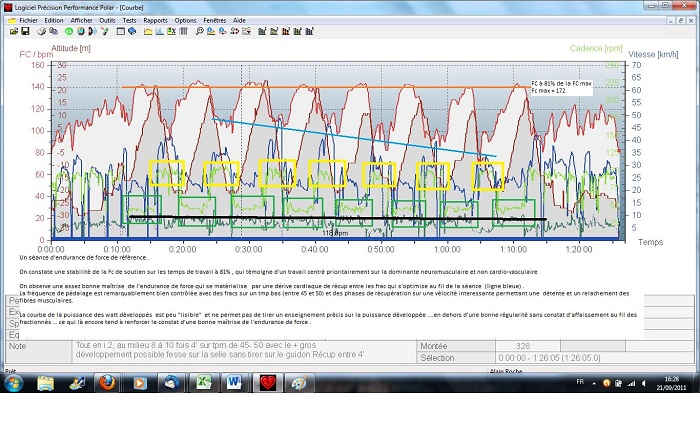This screenshot has height=434, width=700.
Task: Click the blank window toolbar icon
Action: click(121, 31)
